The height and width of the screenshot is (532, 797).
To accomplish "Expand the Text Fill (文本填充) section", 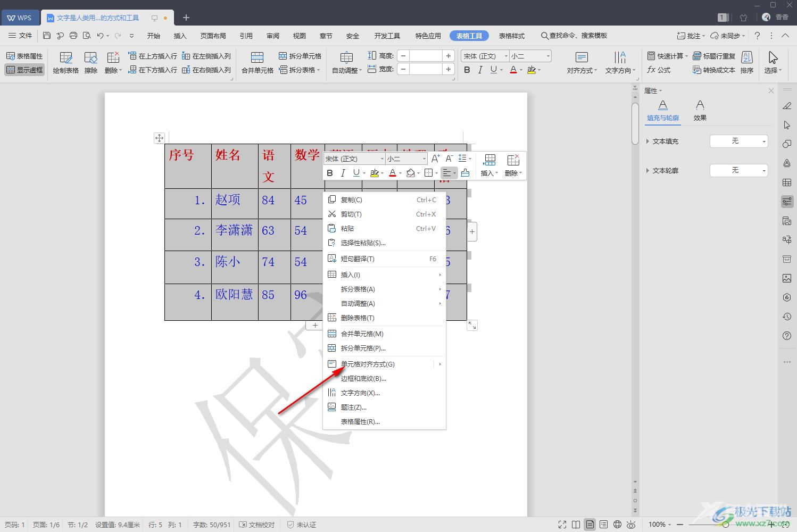I will 647,142.
